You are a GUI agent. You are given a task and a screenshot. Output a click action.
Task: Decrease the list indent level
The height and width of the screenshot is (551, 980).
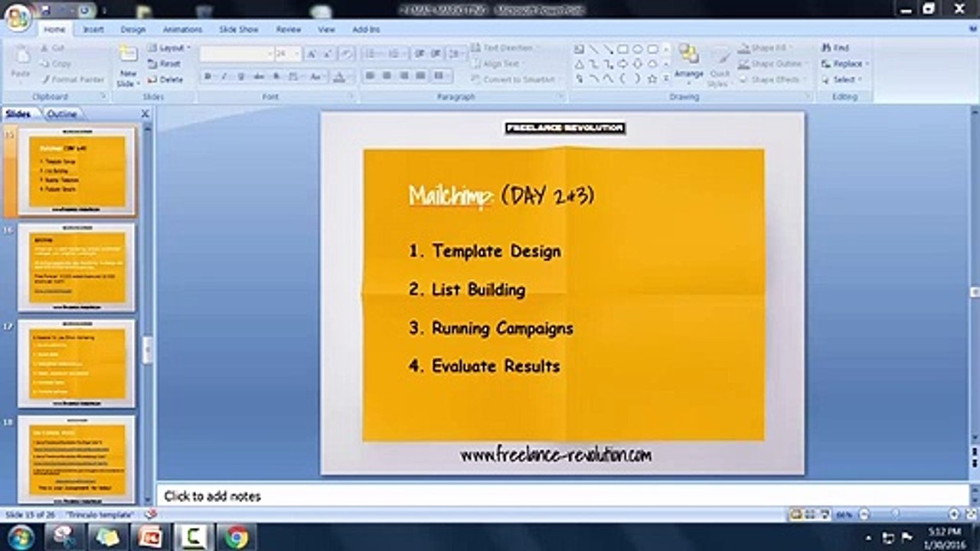pyautogui.click(x=420, y=54)
